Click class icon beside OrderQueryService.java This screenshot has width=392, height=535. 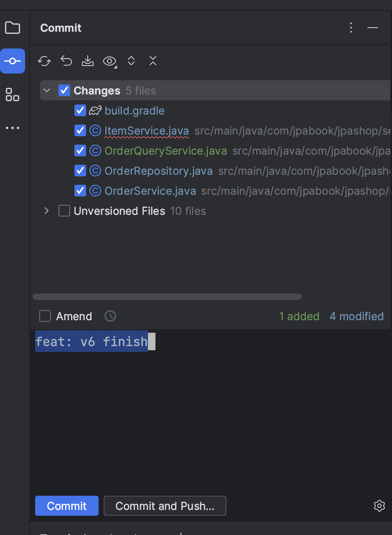[95, 151]
